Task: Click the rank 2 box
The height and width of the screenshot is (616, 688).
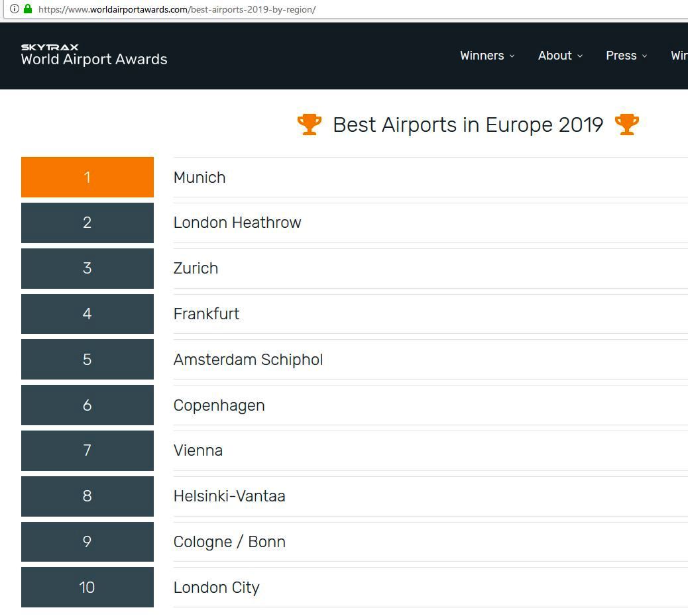Action: pyautogui.click(x=87, y=223)
